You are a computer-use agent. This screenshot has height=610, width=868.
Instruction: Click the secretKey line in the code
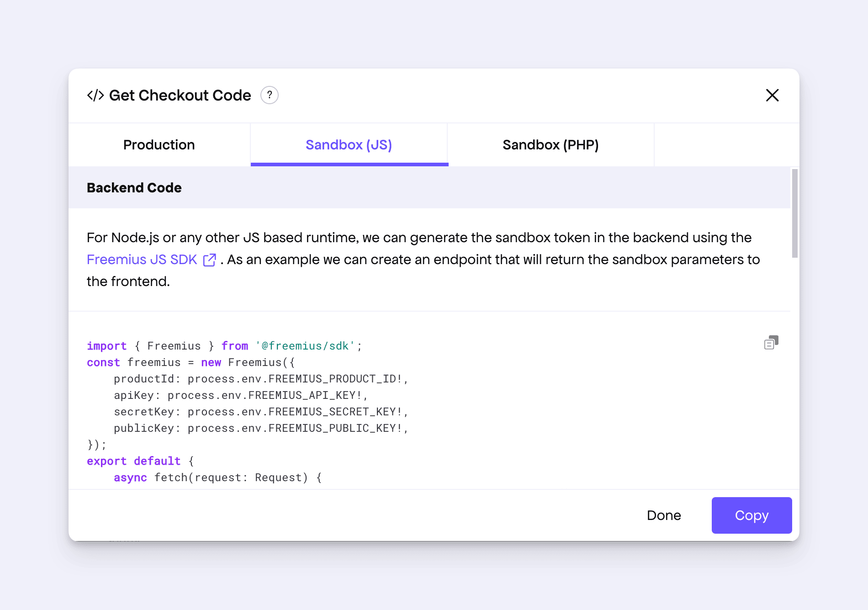click(260, 412)
